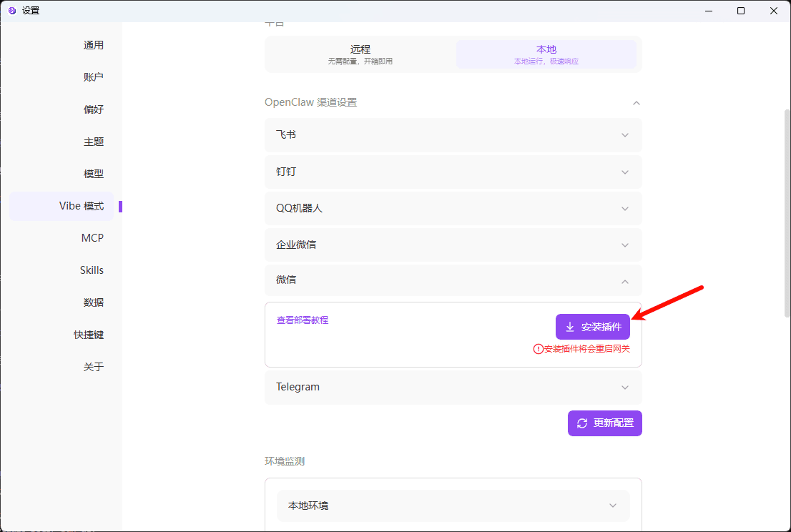Screen dimensions: 791x532
Task: Collapse the 微信 channel row
Action: click(x=453, y=280)
